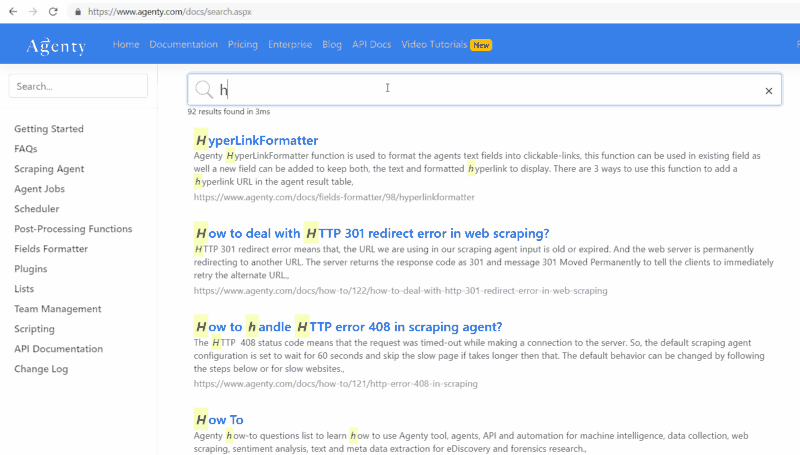Click the browser forward arrow
This screenshot has height=455, width=800.
(33, 11)
